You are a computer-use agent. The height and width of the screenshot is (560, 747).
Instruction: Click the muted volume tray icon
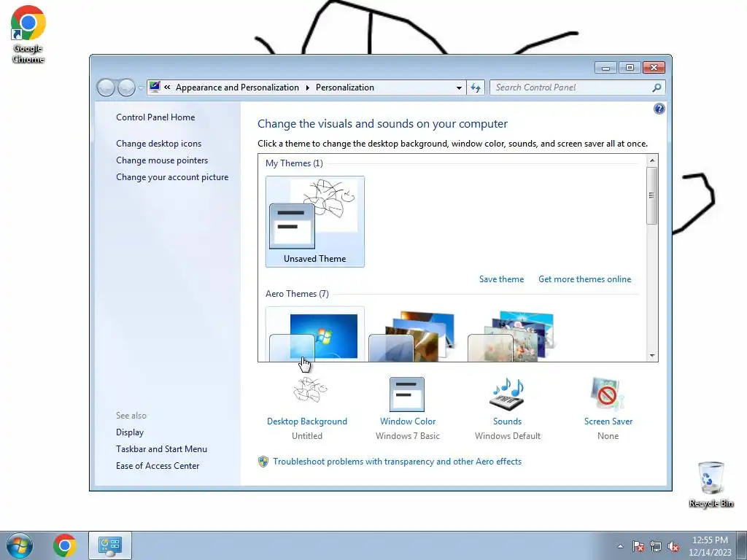pyautogui.click(x=673, y=546)
